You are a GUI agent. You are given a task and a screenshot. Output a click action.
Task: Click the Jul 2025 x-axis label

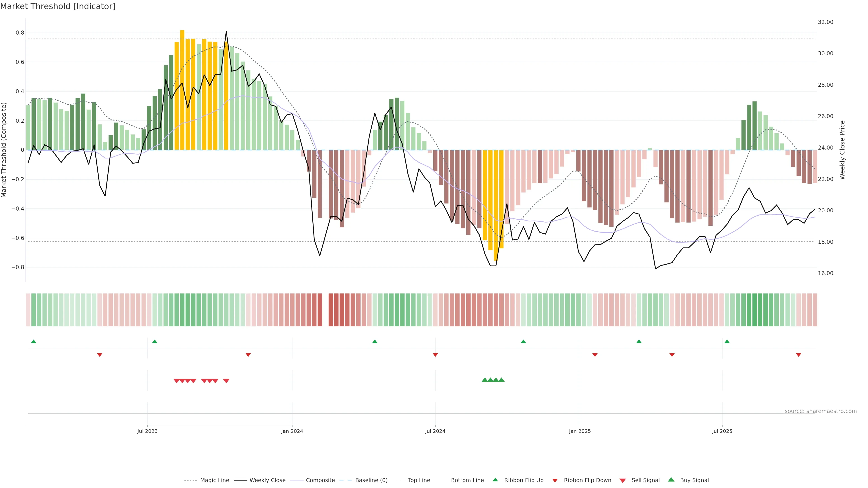pyautogui.click(x=722, y=431)
